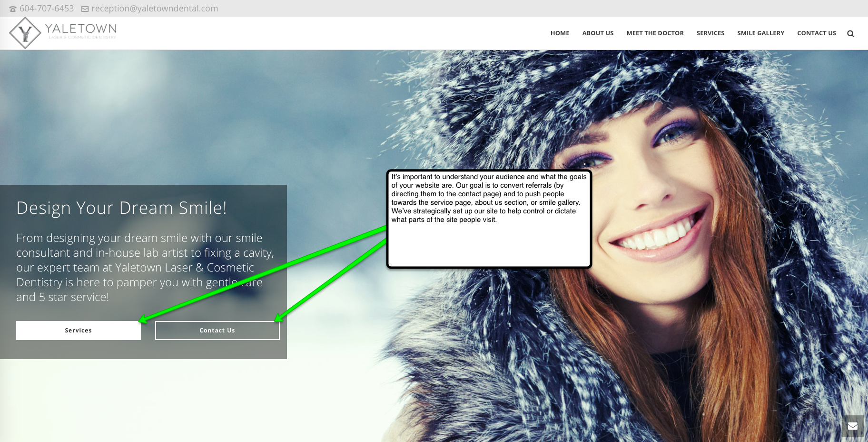Viewport: 868px width, 442px height.
Task: Click the paragraph starting "From designing your dream smile"
Action: pos(145,267)
